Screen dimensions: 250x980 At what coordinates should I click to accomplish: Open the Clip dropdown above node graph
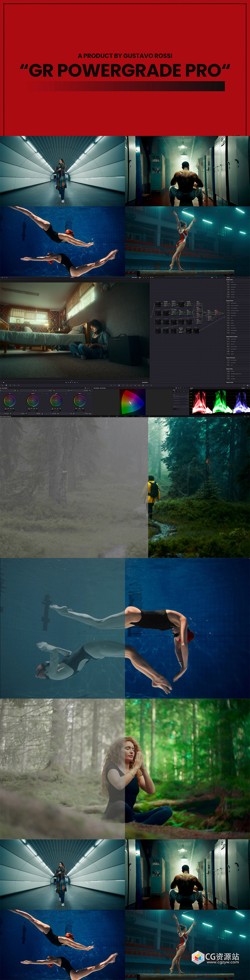click(212, 277)
